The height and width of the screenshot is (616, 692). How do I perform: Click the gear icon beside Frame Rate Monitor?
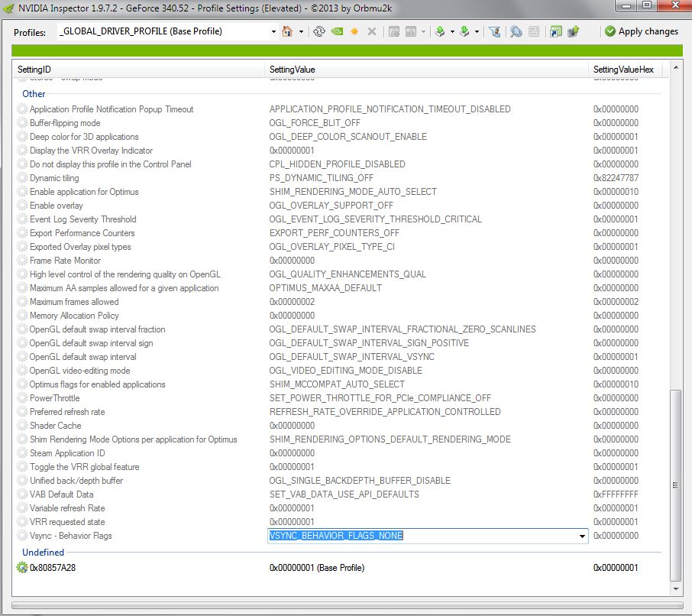pyautogui.click(x=22, y=261)
